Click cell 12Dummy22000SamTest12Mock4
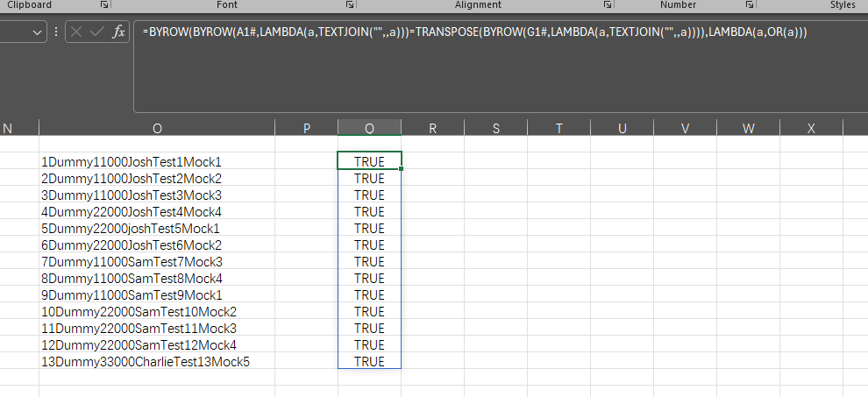 click(157, 344)
